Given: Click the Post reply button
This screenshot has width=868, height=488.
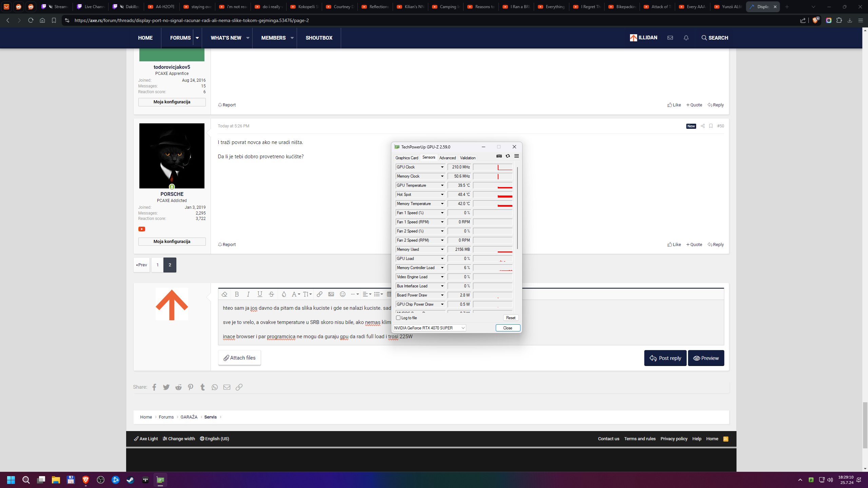Looking at the screenshot, I should tap(665, 358).
